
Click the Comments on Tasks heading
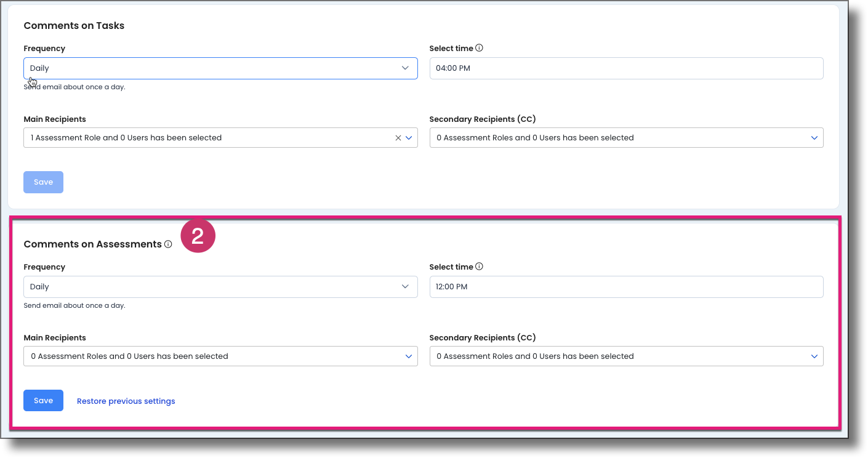[74, 26]
